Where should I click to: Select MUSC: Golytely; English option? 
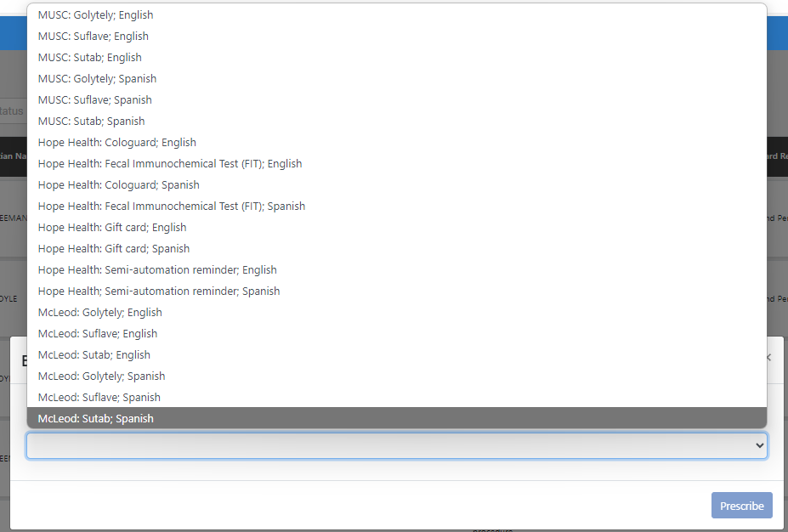[396, 15]
